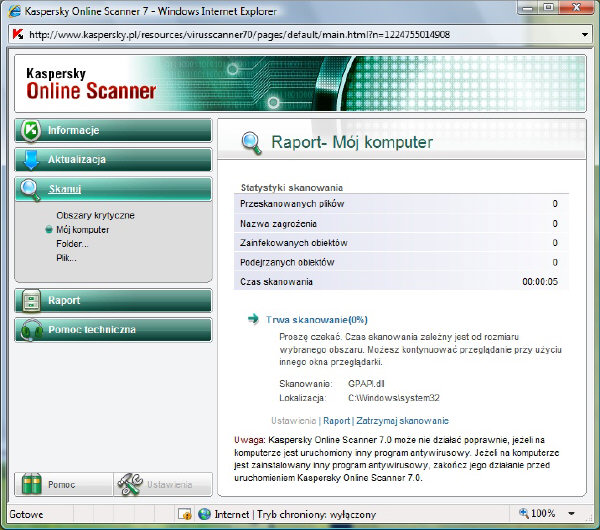Click the Internet zone globe icon in status bar
The height and width of the screenshot is (530, 600).
204,514
